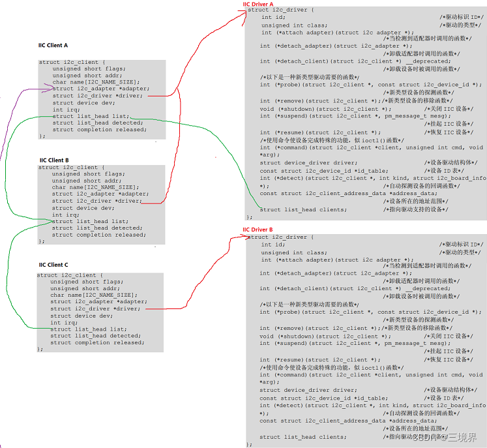
Task: Click "int id;" in IIC Driver B
Action: (x=273, y=245)
